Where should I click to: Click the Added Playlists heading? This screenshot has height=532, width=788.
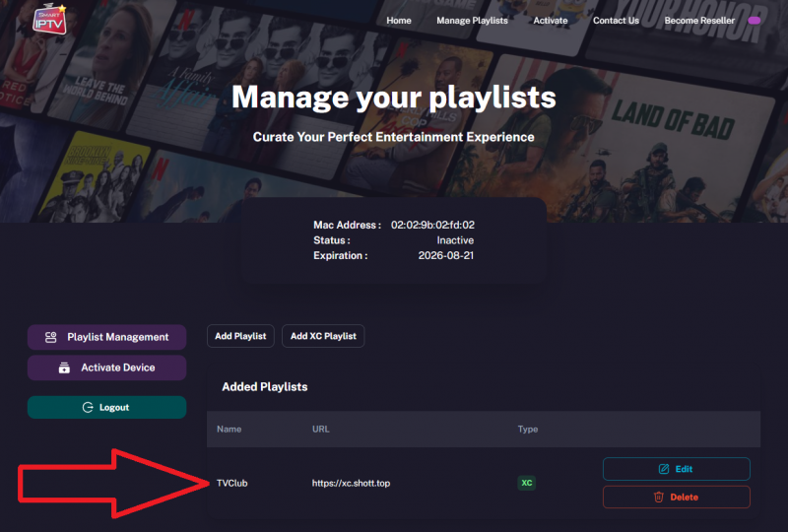(x=264, y=386)
